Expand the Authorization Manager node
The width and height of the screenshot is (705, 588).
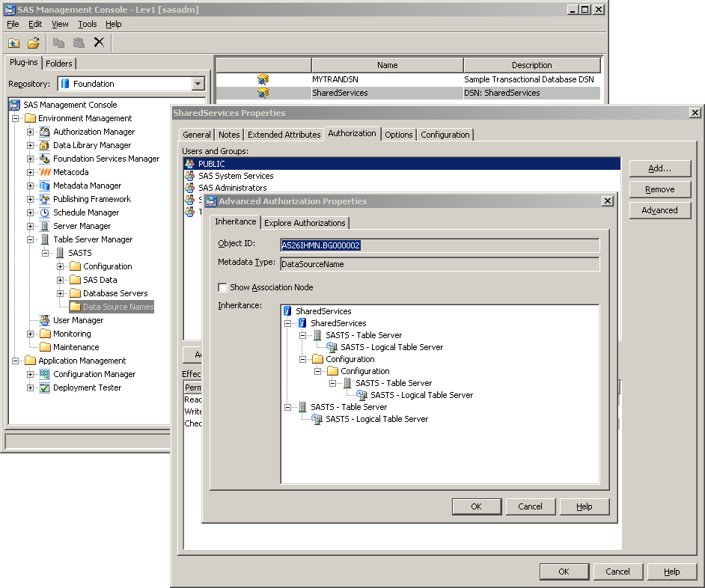coord(30,132)
